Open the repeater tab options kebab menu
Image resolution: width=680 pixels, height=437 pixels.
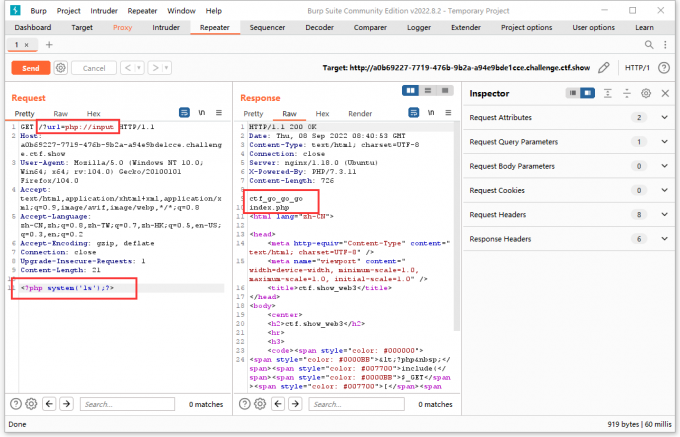665,45
